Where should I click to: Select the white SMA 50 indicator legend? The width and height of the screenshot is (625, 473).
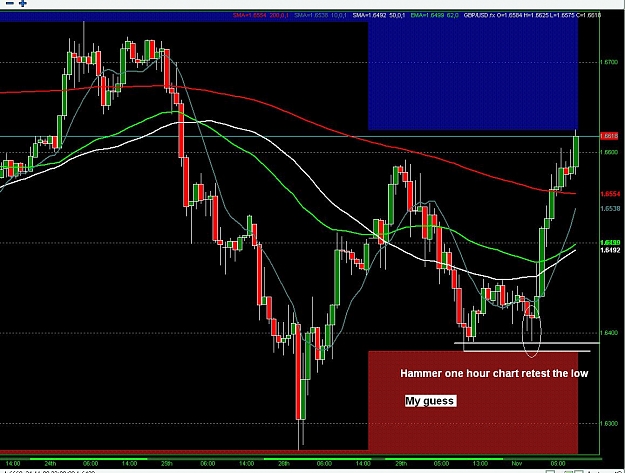(379, 15)
